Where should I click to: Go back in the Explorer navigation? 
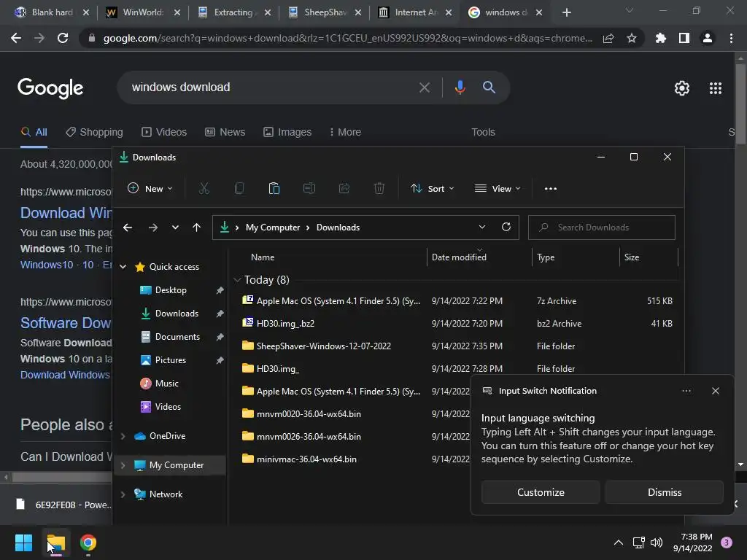point(128,227)
